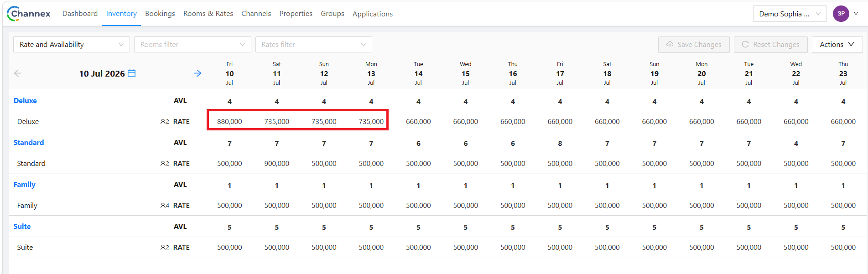Screen dimensions: 868x274
Task: Click the Thu 23 Jul column header
Action: coord(843,73)
